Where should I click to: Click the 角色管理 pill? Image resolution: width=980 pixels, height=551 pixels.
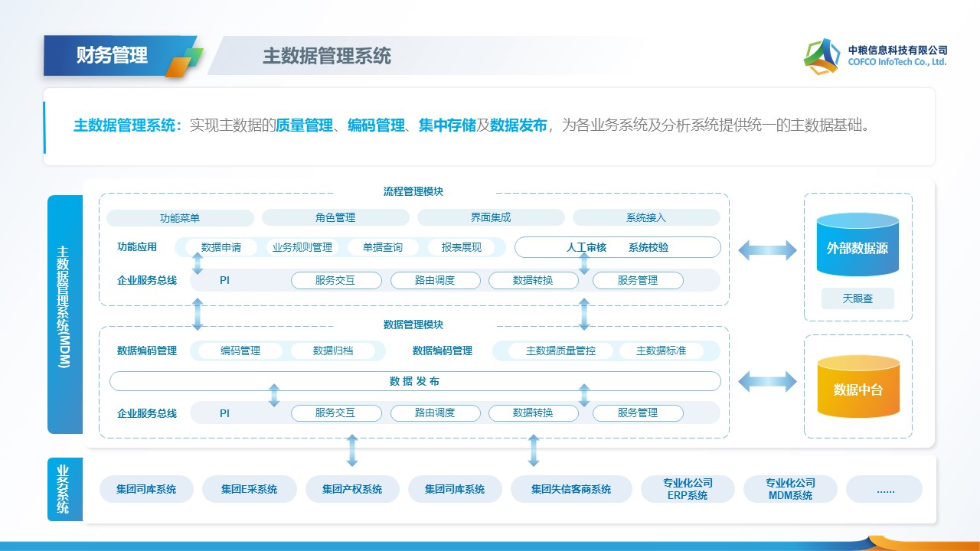pos(335,217)
